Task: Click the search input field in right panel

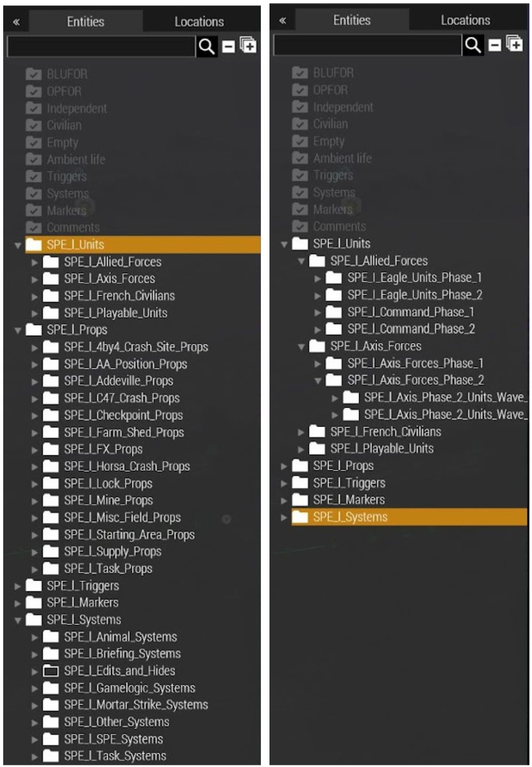Action: pos(367,45)
